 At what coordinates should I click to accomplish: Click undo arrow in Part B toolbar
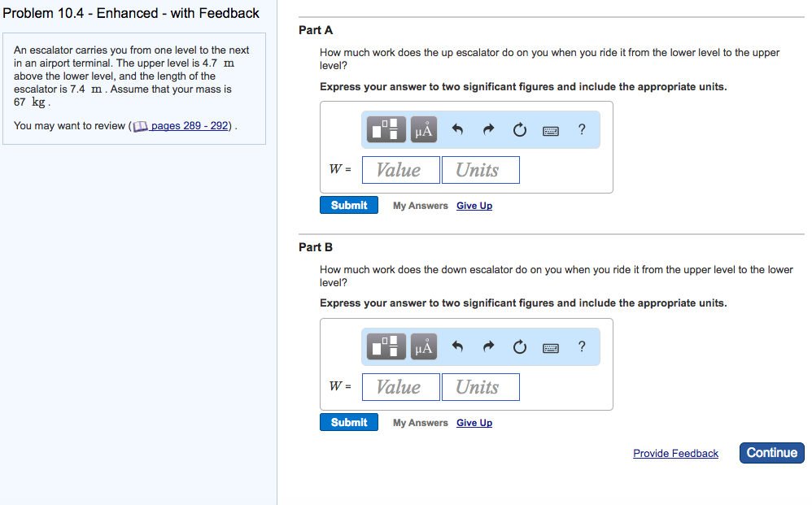pyautogui.click(x=457, y=346)
